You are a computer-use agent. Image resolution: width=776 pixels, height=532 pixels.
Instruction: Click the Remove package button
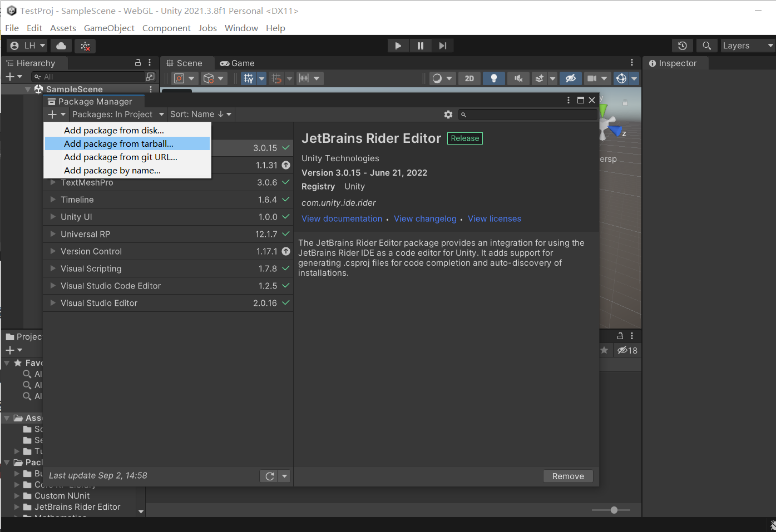[x=568, y=476]
